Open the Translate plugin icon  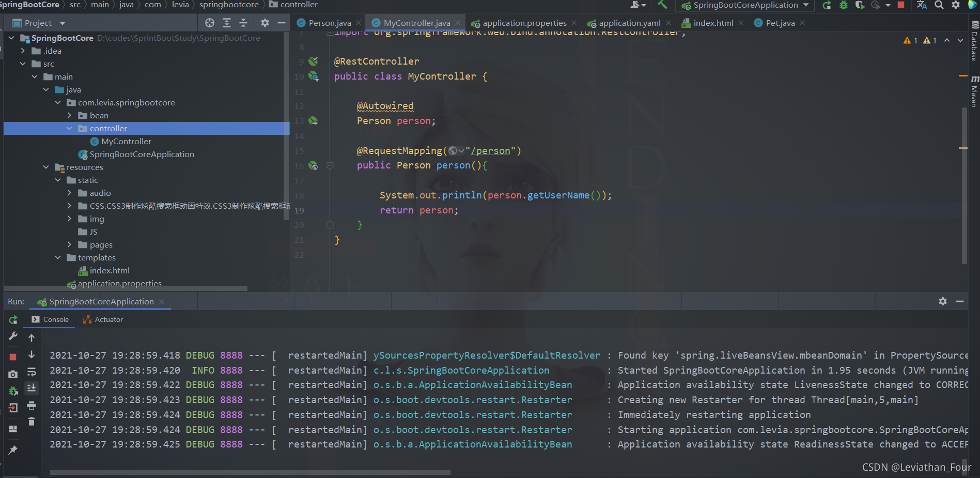(x=922, y=5)
